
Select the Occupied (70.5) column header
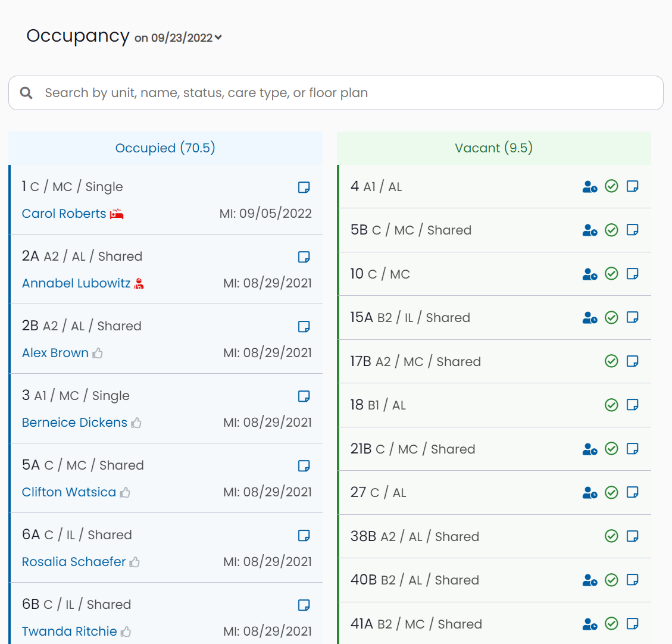pos(165,148)
